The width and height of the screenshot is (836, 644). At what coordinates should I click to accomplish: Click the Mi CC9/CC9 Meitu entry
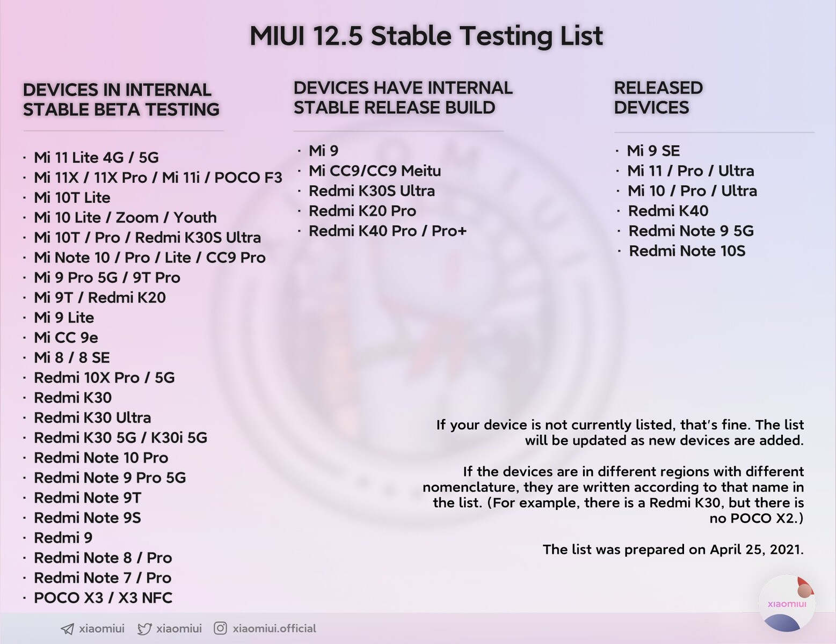[x=375, y=171]
